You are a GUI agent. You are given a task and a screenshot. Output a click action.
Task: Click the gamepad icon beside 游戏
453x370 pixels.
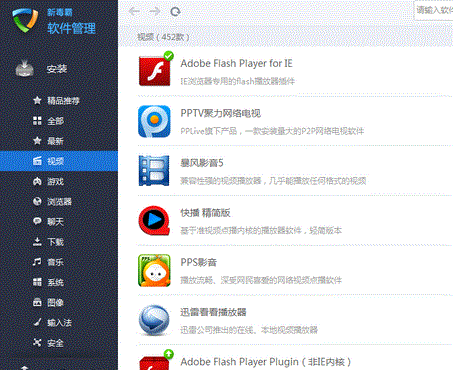(x=37, y=181)
